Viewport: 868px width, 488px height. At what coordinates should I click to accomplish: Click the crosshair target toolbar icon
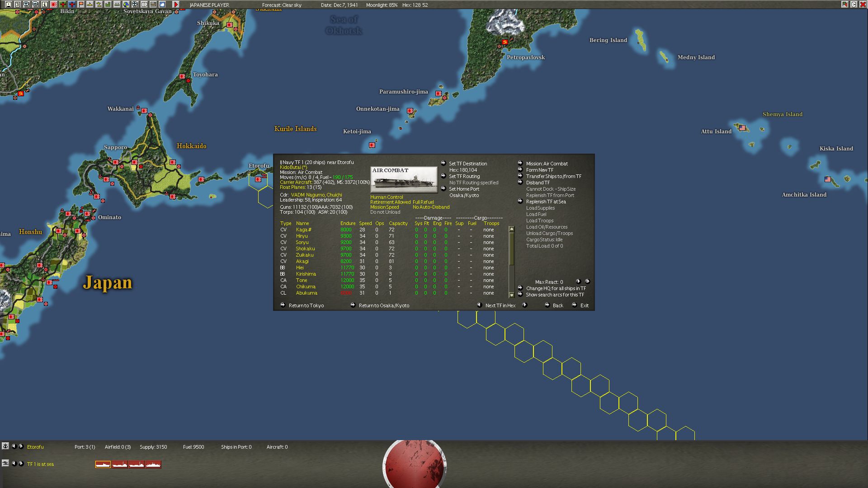click(135, 5)
